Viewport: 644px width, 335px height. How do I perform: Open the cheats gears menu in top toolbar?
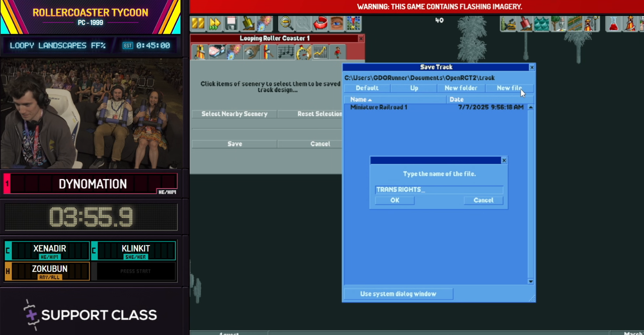click(x=264, y=23)
